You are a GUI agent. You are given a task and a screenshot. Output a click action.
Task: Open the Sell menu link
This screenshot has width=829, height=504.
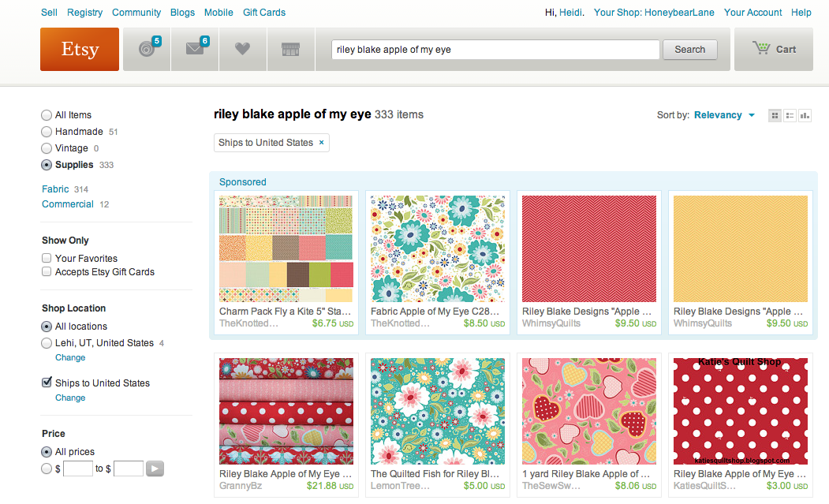pos(49,12)
